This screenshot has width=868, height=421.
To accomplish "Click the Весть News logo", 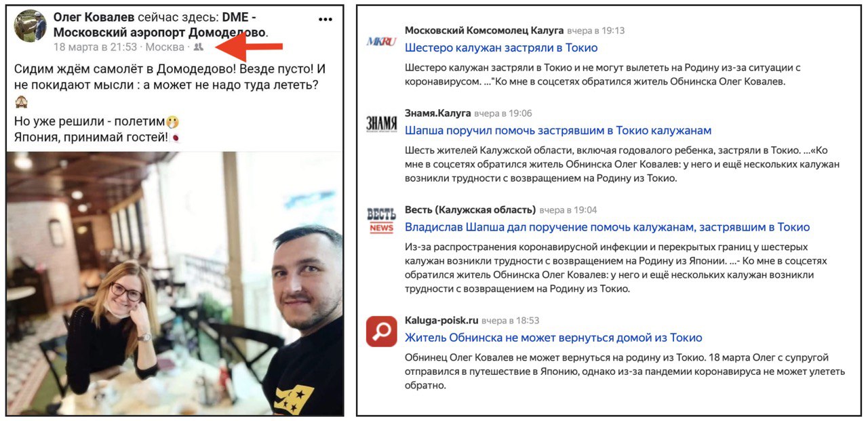I will click(381, 221).
